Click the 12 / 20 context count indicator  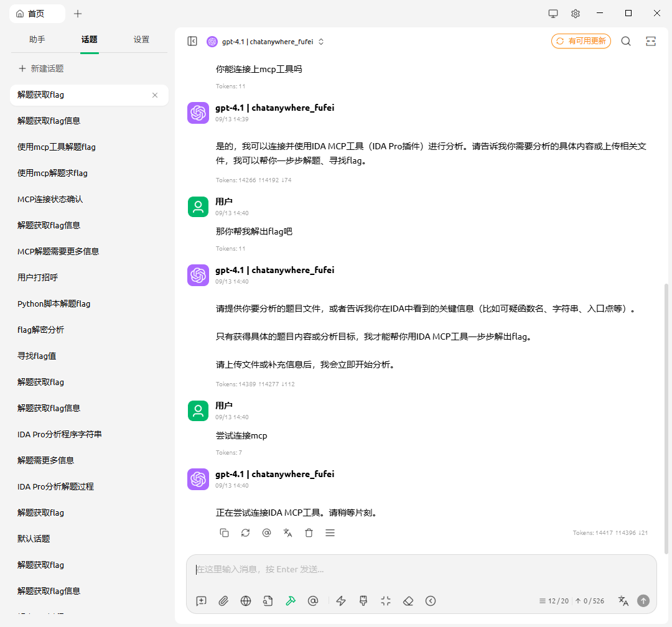coord(554,601)
